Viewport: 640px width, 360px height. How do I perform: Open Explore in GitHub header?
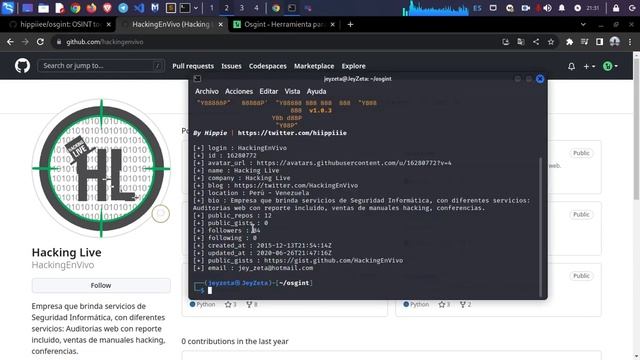click(353, 66)
